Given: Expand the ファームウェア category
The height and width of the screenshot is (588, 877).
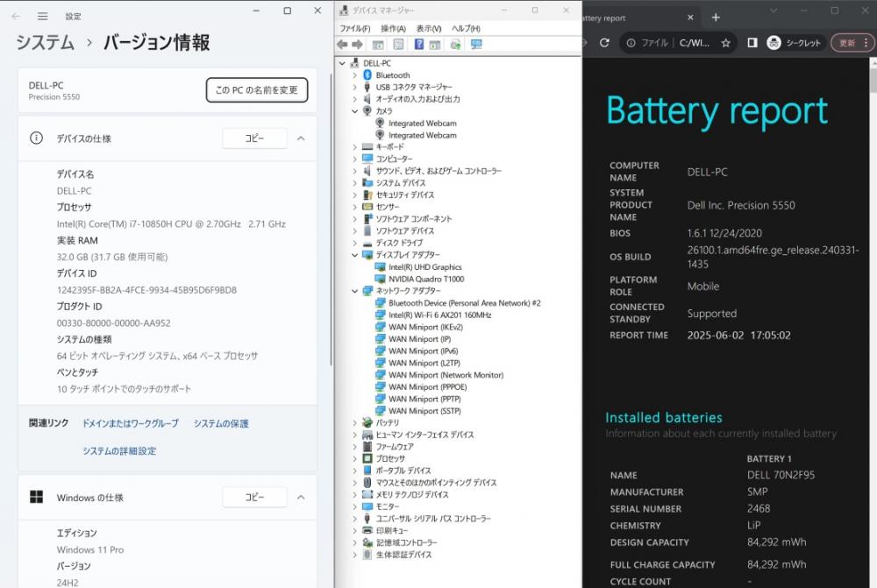Looking at the screenshot, I should (354, 447).
